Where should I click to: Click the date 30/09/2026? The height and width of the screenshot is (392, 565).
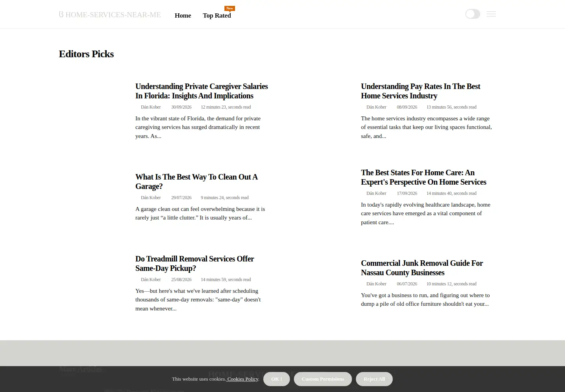click(181, 107)
